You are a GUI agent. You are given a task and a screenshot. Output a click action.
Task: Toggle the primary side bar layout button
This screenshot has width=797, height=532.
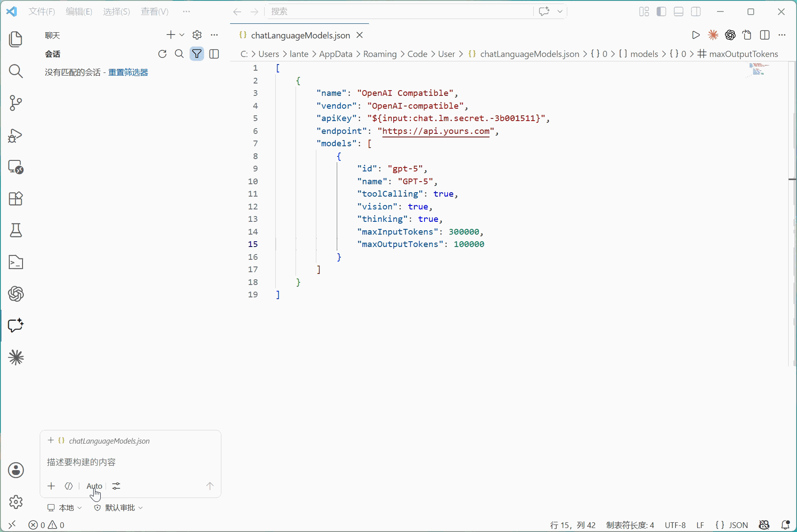coord(661,11)
